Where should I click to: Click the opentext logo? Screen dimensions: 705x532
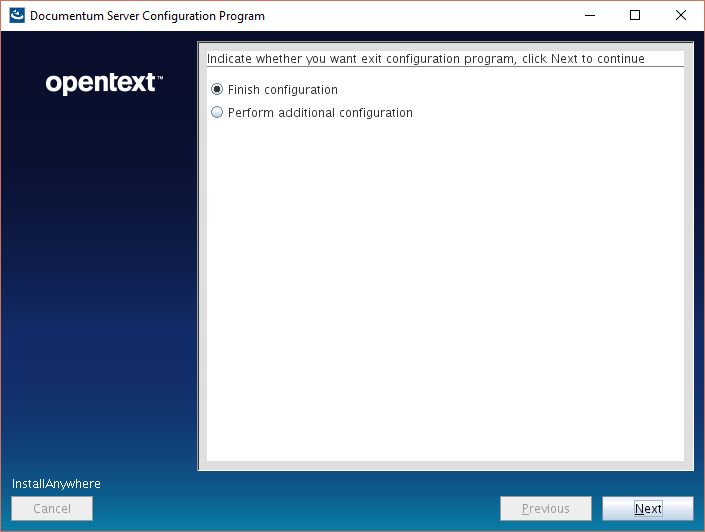click(100, 84)
